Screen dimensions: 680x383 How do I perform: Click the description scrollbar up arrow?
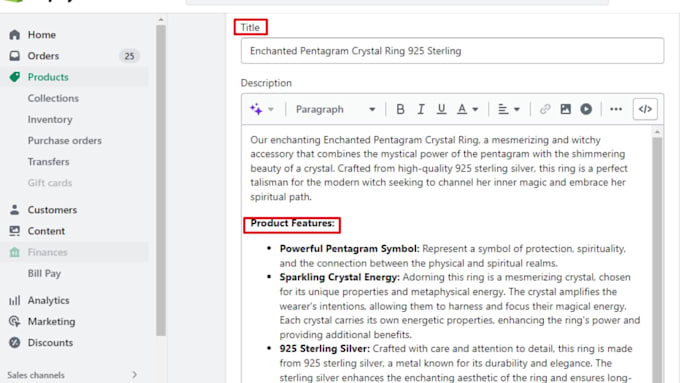(657, 131)
